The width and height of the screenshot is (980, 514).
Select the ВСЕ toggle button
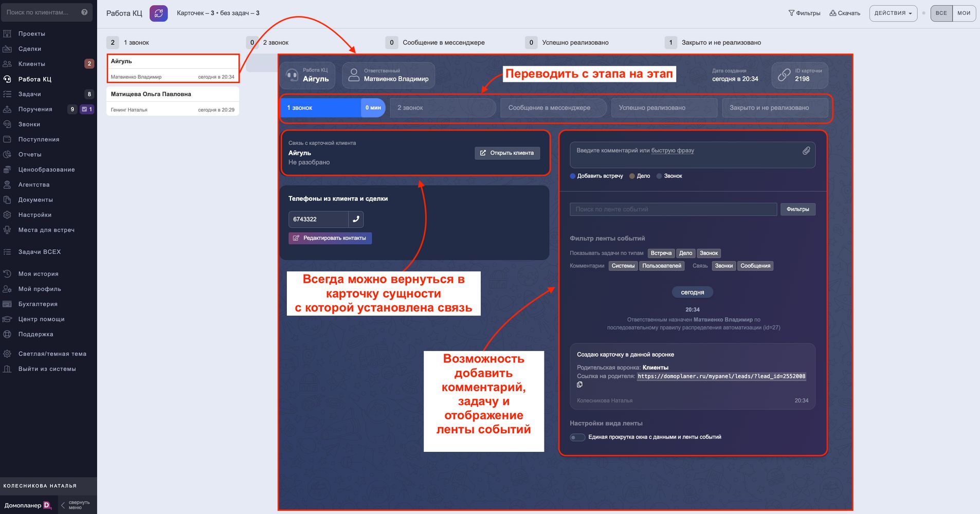(941, 13)
